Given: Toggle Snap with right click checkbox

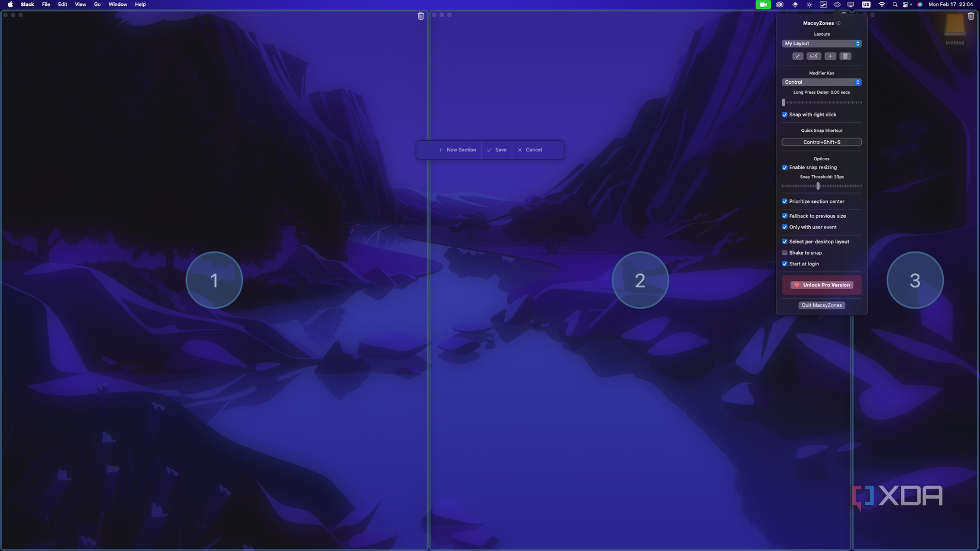Looking at the screenshot, I should coord(785,115).
